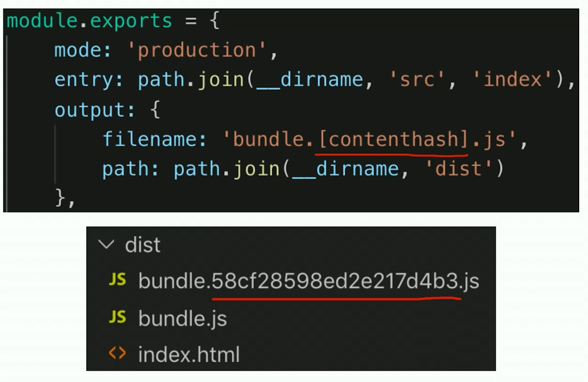
Task: Open the bundle.js file
Action: tap(182, 319)
